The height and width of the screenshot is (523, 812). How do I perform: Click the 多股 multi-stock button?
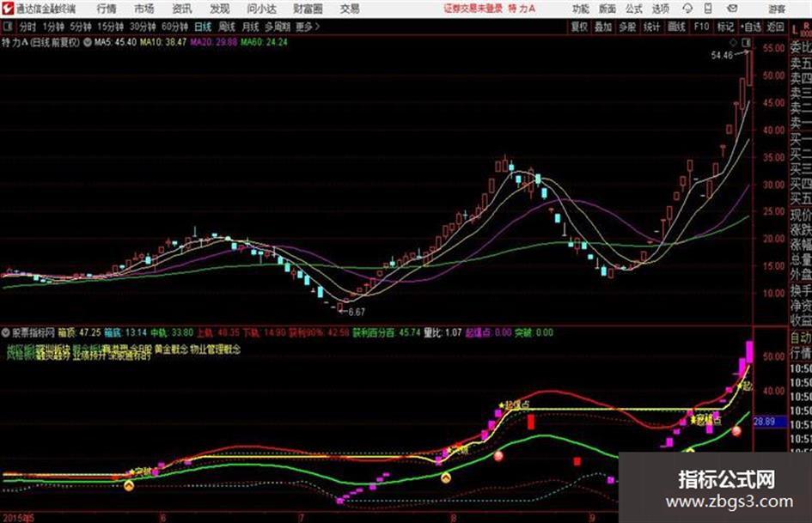click(x=627, y=27)
